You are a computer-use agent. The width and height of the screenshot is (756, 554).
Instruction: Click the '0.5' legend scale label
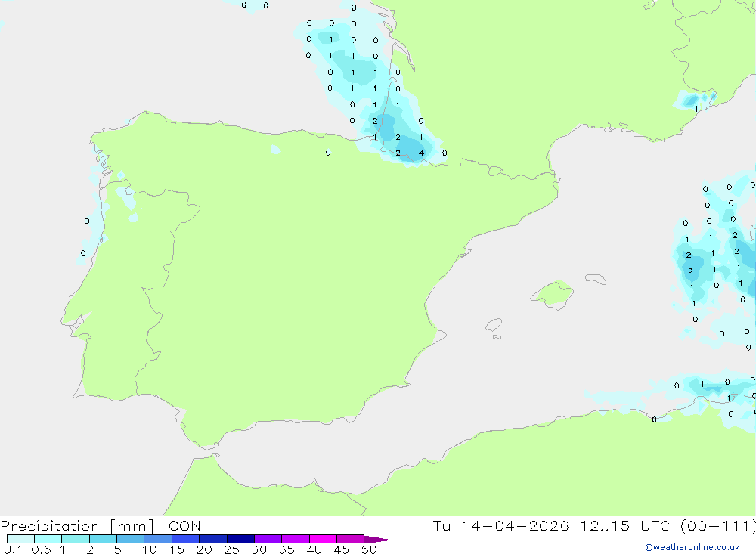(41, 549)
